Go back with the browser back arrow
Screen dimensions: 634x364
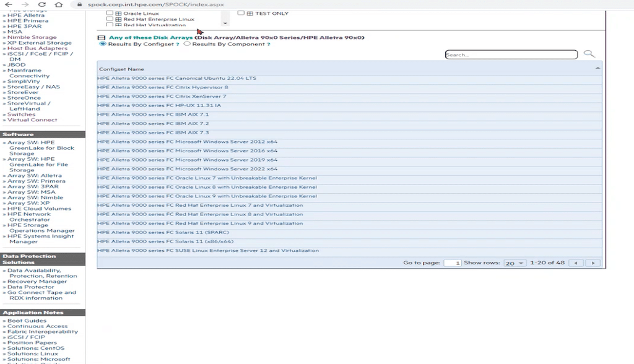(9, 4)
